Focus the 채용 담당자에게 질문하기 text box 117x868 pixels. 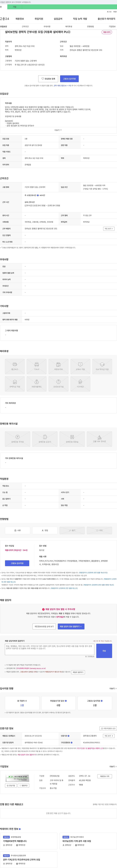click(x=50, y=649)
